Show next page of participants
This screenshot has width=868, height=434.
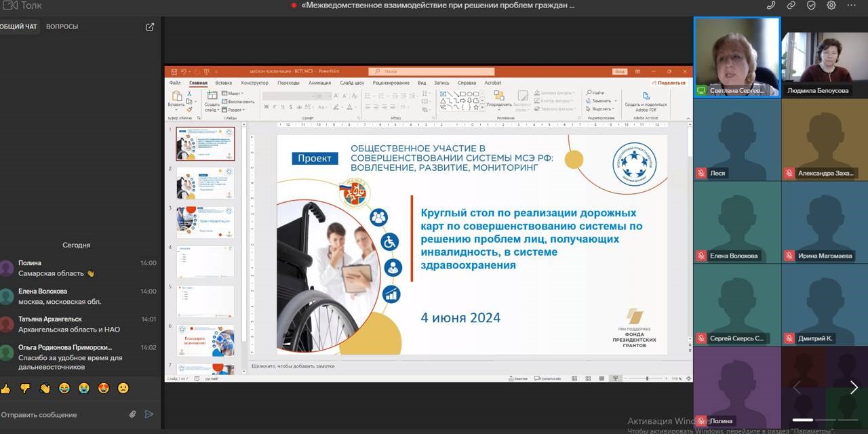click(854, 387)
